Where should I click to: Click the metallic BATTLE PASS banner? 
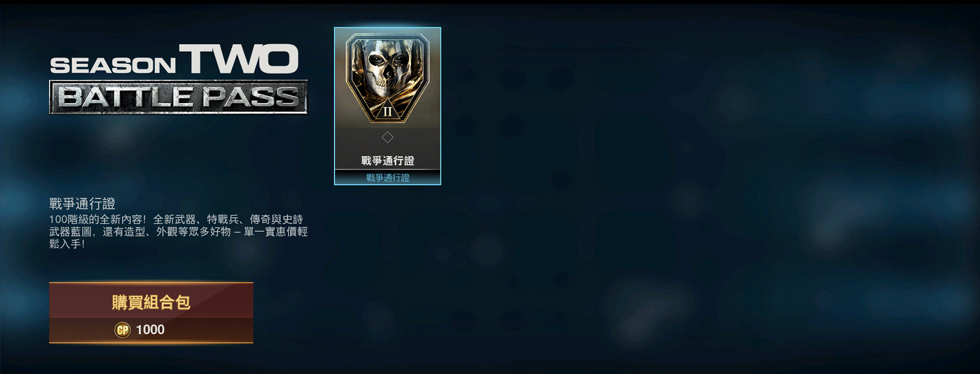[x=178, y=97]
